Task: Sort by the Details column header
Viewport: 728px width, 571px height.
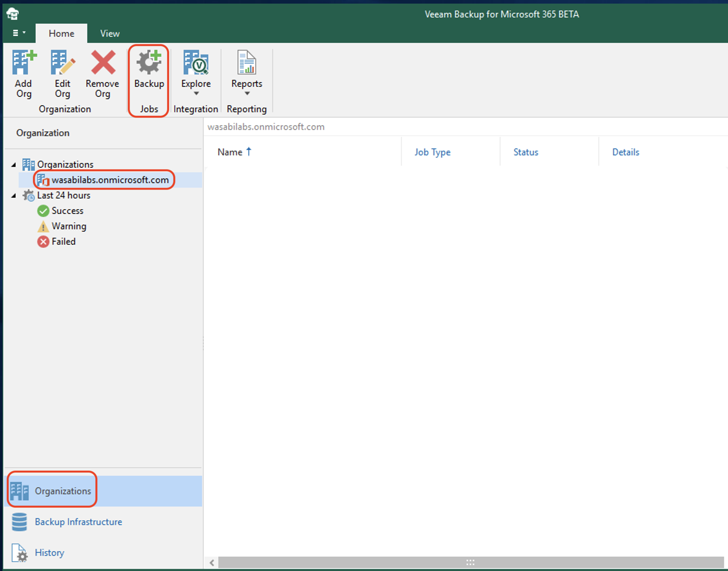Action: [625, 152]
